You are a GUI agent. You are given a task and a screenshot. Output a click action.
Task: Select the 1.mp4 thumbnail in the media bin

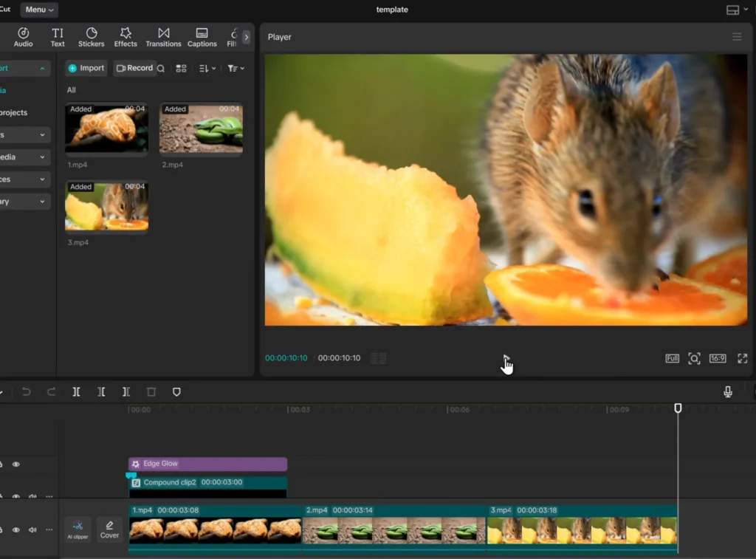pos(106,128)
